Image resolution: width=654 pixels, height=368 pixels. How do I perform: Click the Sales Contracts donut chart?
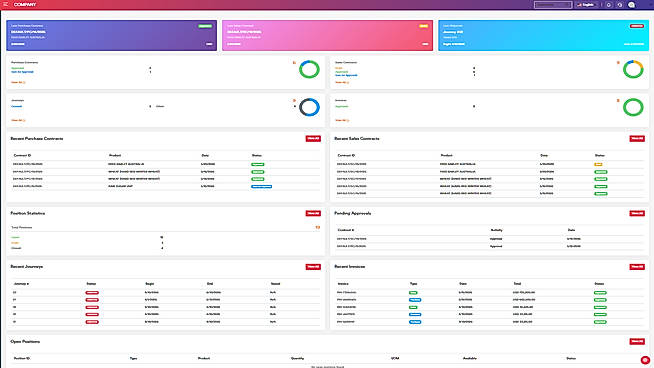[633, 69]
